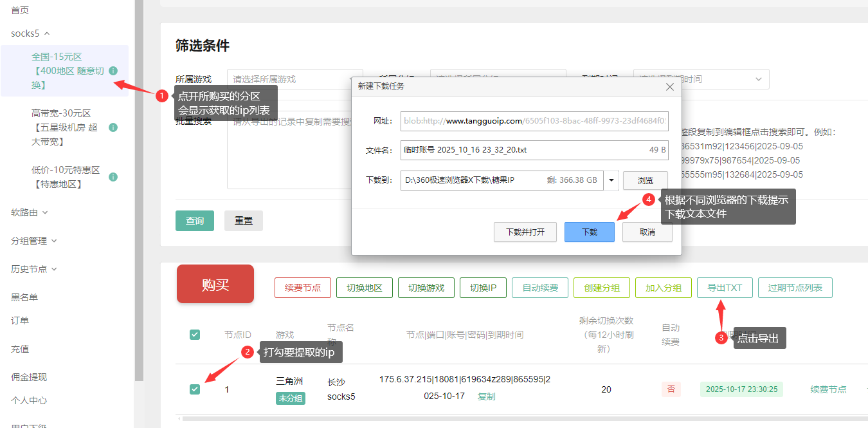This screenshot has height=428, width=868.
Task: Click info icon beside 全国-15元区
Action: pyautogui.click(x=113, y=71)
